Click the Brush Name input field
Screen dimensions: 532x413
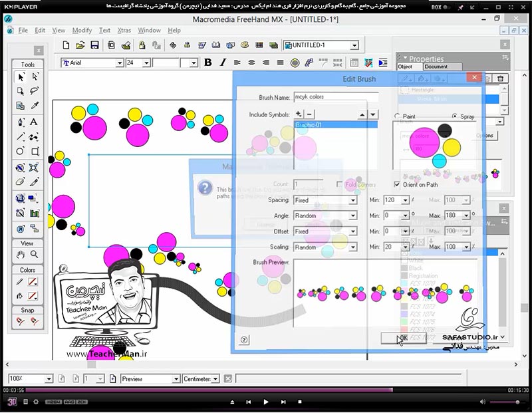336,97
